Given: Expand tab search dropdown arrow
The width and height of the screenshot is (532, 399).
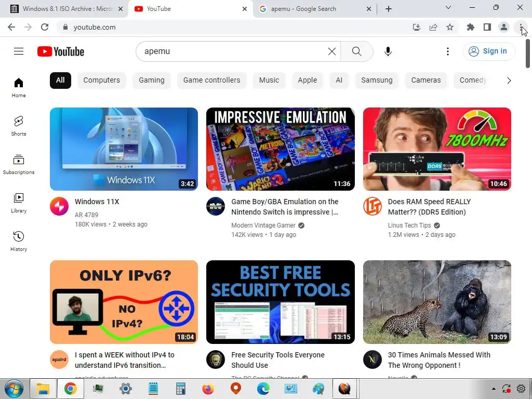Looking at the screenshot, I should pos(448,7).
